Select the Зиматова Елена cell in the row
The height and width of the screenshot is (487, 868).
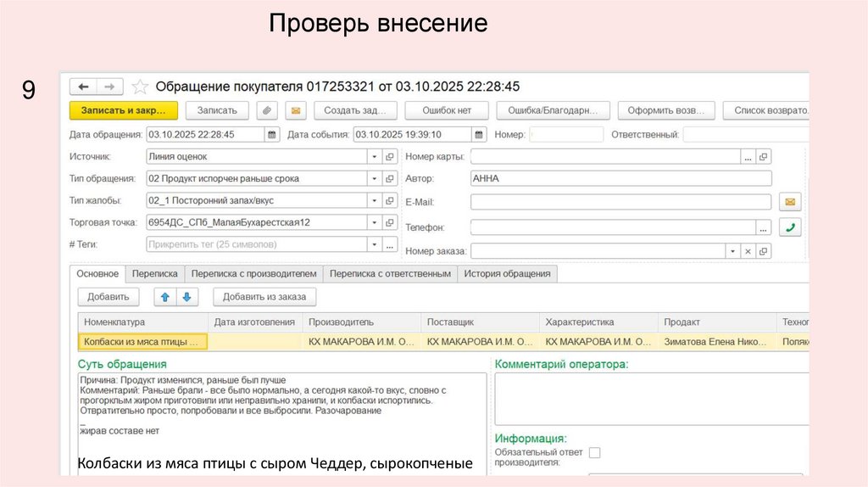pyautogui.click(x=717, y=342)
